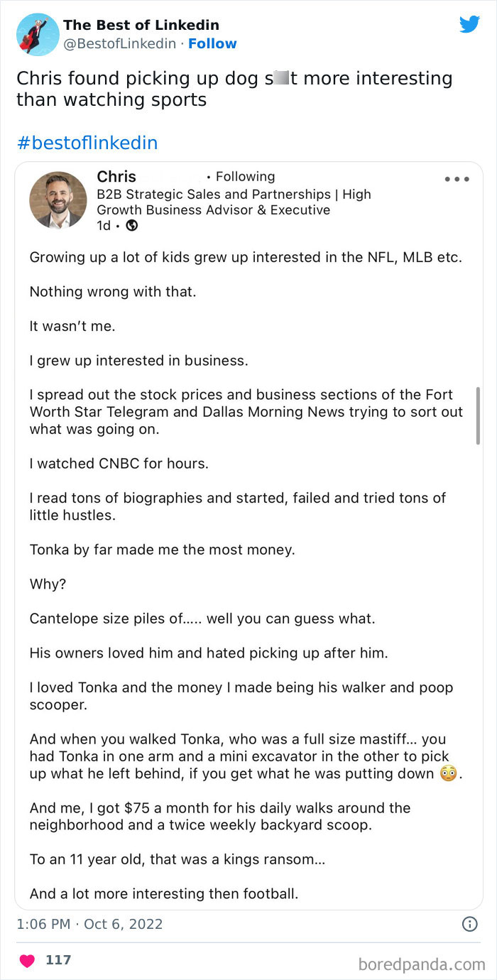Click Chris's profile picture
Screen dimensions: 497x980
pyautogui.click(x=58, y=200)
